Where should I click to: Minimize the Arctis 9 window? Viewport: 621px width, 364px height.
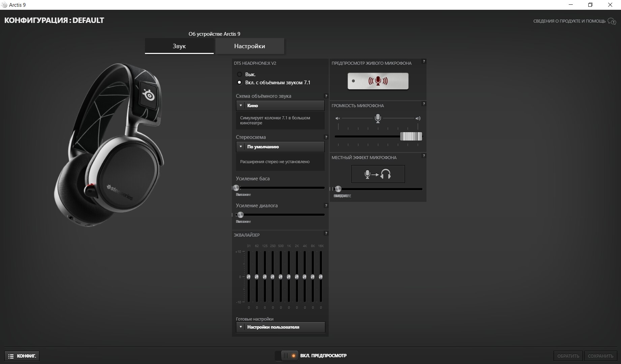pos(571,5)
